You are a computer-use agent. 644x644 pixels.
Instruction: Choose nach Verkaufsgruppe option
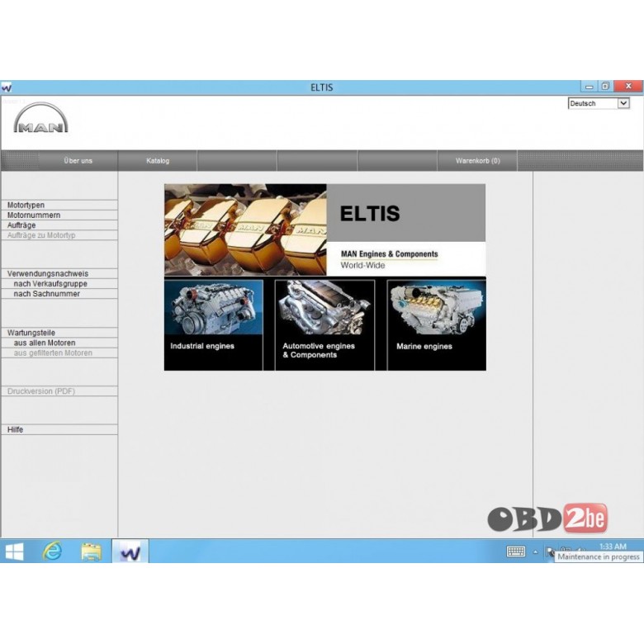[x=59, y=284]
